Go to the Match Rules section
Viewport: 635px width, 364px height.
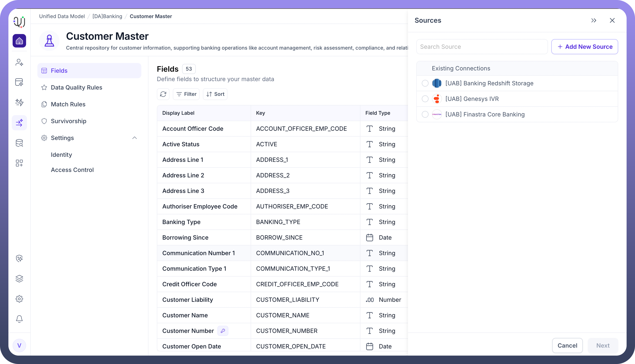coord(68,104)
